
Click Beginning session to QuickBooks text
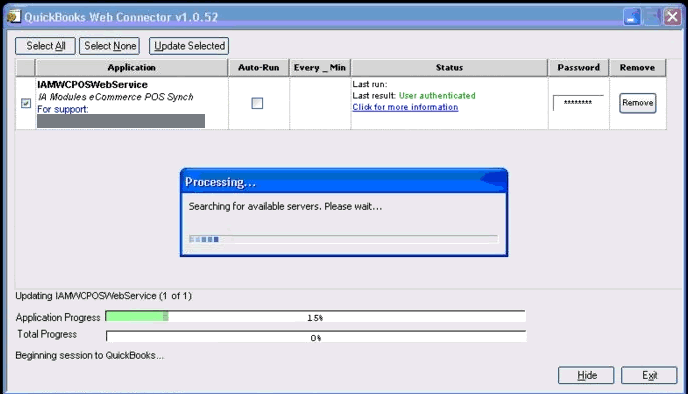(90, 355)
